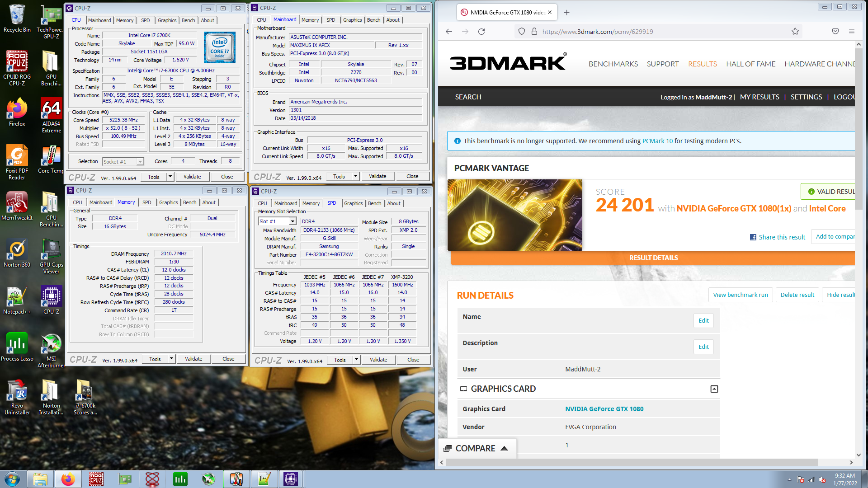Open File Explorer from the taskbar

point(40,479)
